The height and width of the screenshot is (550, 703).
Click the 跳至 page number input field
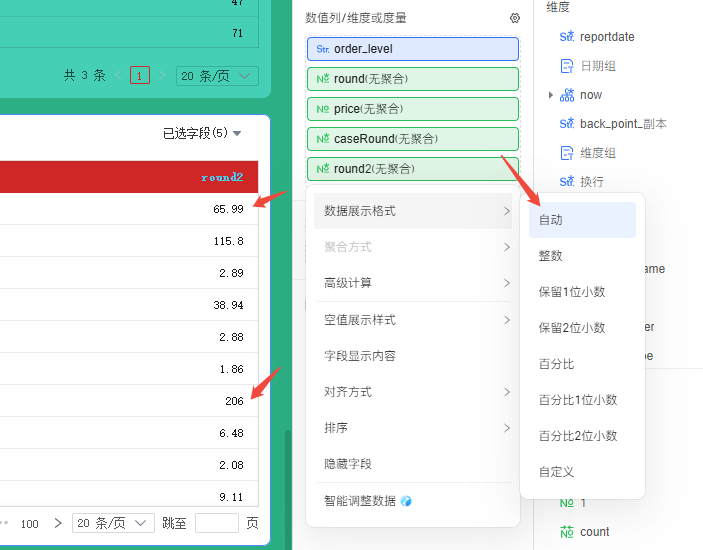point(217,523)
